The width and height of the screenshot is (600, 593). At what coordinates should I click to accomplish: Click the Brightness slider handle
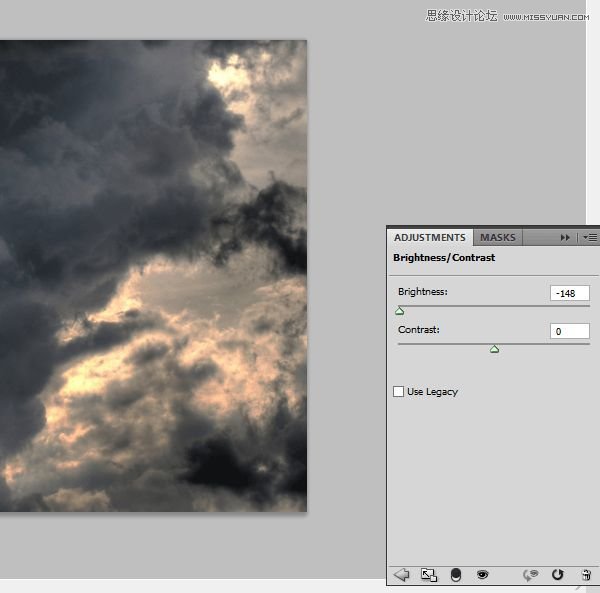pos(400,311)
